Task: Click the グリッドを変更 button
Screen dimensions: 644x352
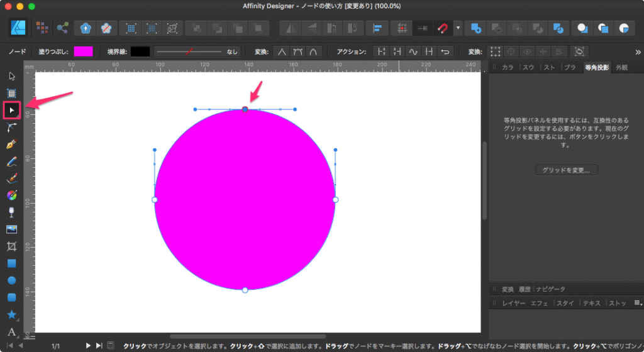Action: (566, 170)
